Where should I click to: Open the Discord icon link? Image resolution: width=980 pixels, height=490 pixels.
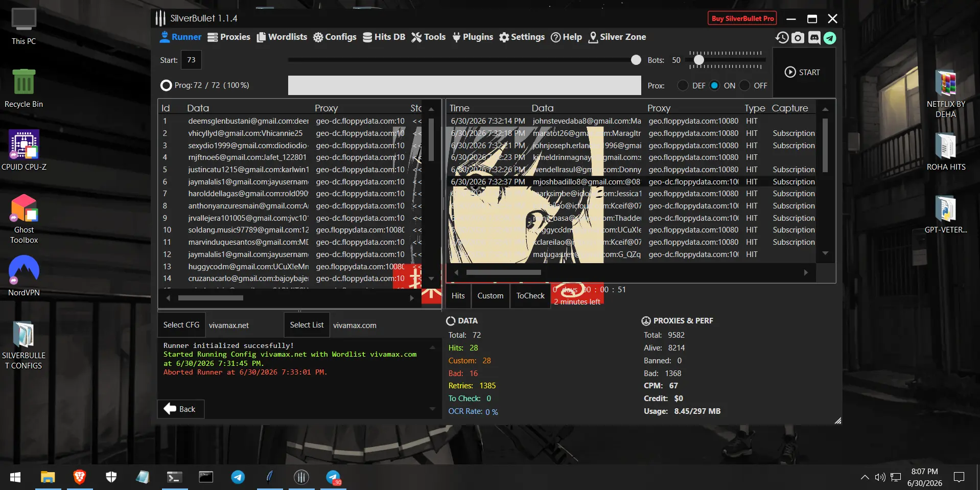click(x=814, y=38)
